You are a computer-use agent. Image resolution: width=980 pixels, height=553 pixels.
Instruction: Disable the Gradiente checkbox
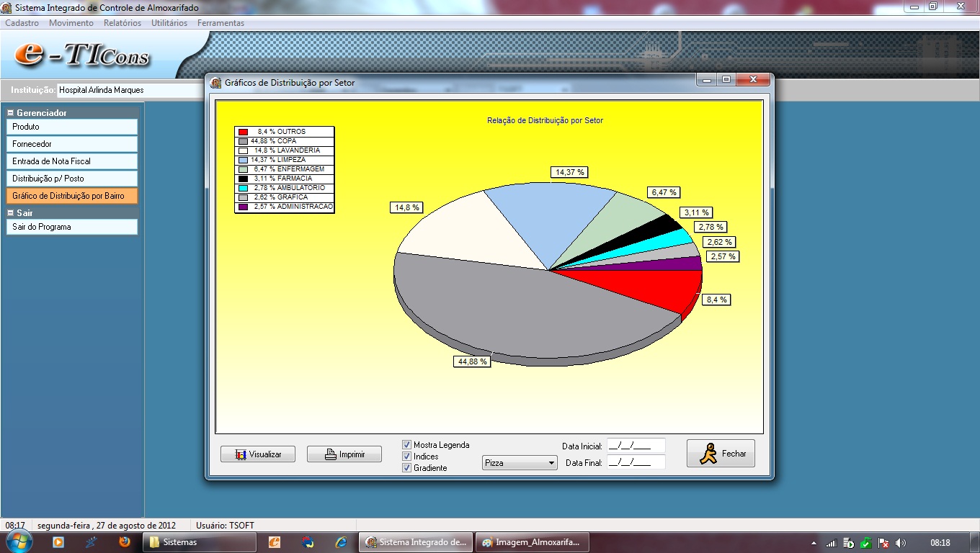click(x=407, y=468)
